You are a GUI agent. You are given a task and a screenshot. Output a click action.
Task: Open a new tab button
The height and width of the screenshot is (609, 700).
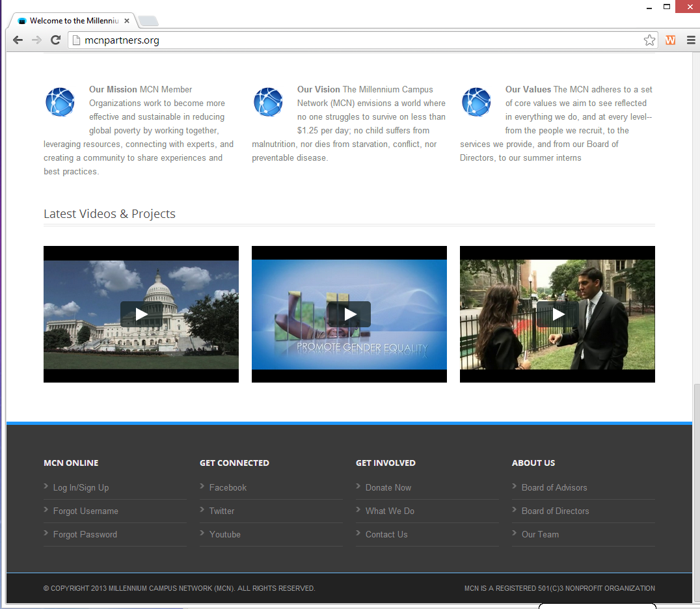click(x=148, y=21)
